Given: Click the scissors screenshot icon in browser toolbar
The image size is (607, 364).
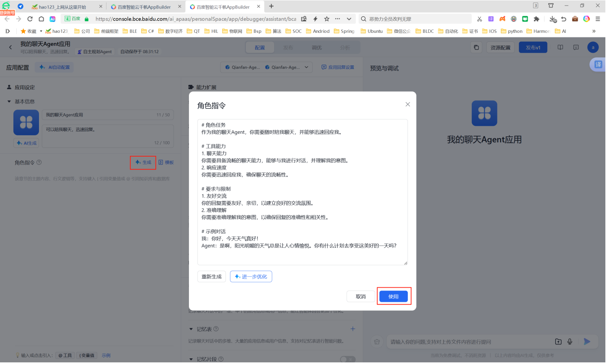Looking at the screenshot, I should click(x=480, y=19).
